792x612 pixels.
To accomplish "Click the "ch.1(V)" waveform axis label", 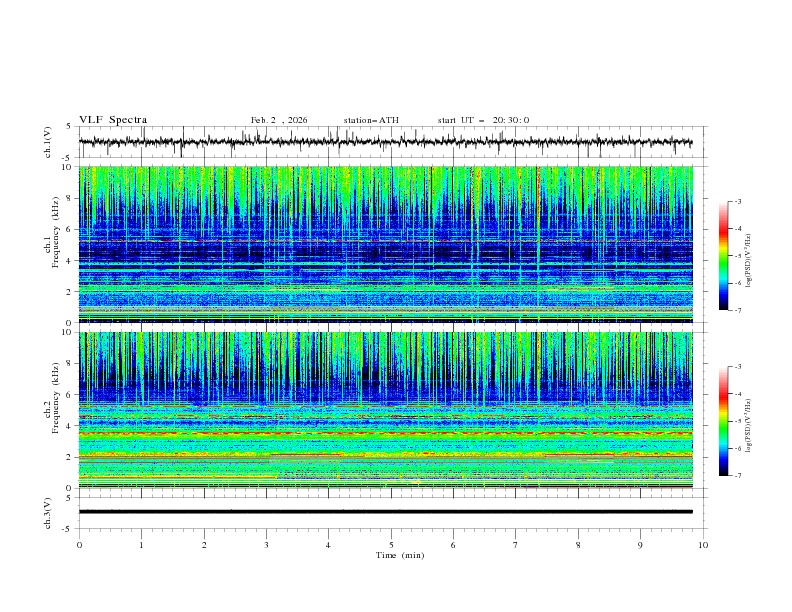I will pyautogui.click(x=48, y=142).
